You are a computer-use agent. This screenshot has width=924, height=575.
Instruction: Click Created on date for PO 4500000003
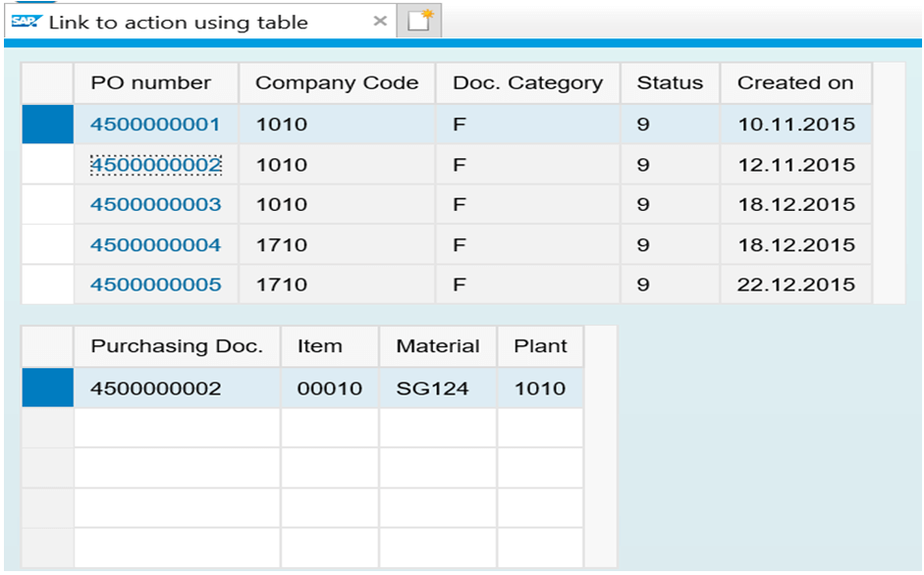pyautogui.click(x=796, y=204)
